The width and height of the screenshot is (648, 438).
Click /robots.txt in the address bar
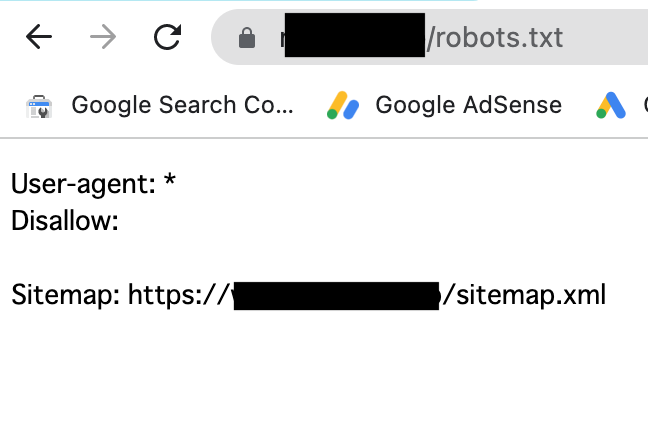click(x=494, y=39)
